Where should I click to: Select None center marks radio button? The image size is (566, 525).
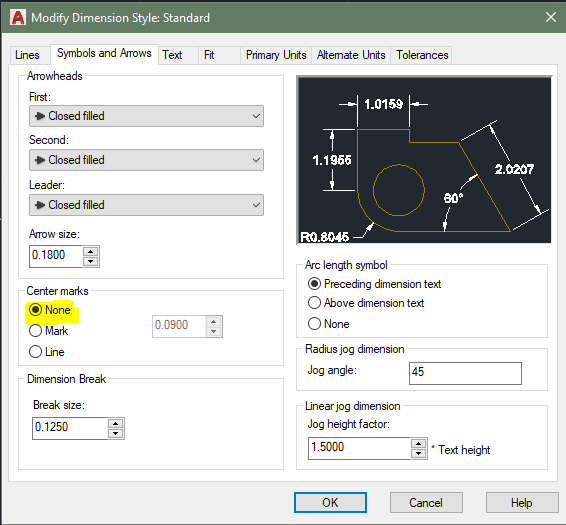click(50, 310)
